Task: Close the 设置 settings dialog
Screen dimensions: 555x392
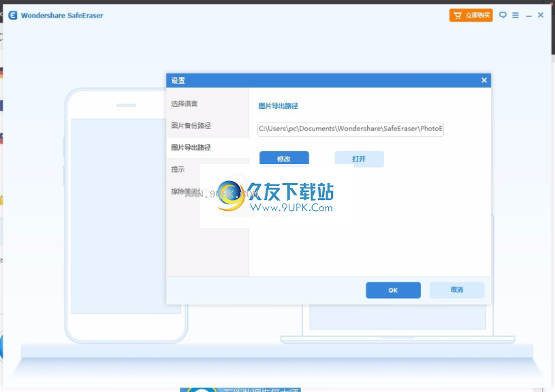Action: tap(484, 80)
